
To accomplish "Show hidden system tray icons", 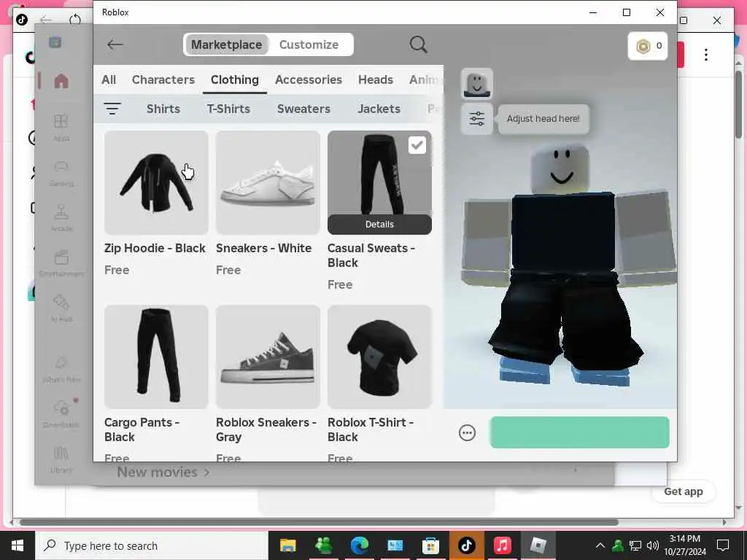I will [600, 545].
